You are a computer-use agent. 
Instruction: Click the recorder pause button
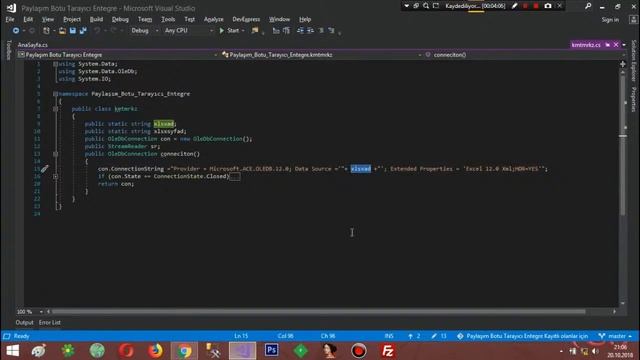525,6
